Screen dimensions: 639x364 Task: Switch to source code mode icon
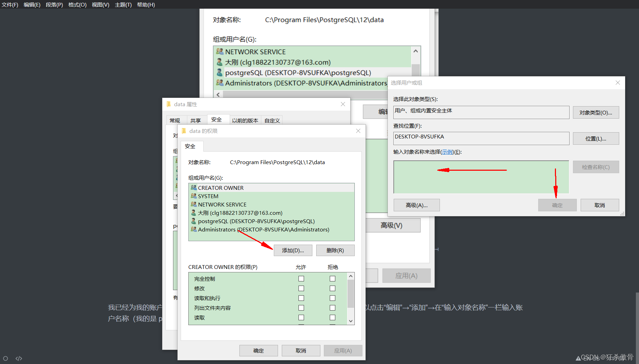(x=19, y=358)
